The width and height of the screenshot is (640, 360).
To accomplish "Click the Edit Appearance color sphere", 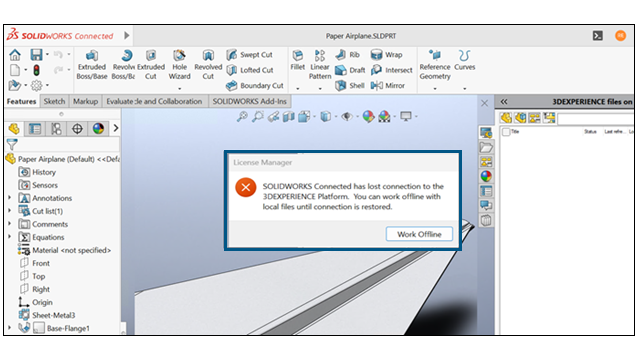I will pyautogui.click(x=368, y=117).
